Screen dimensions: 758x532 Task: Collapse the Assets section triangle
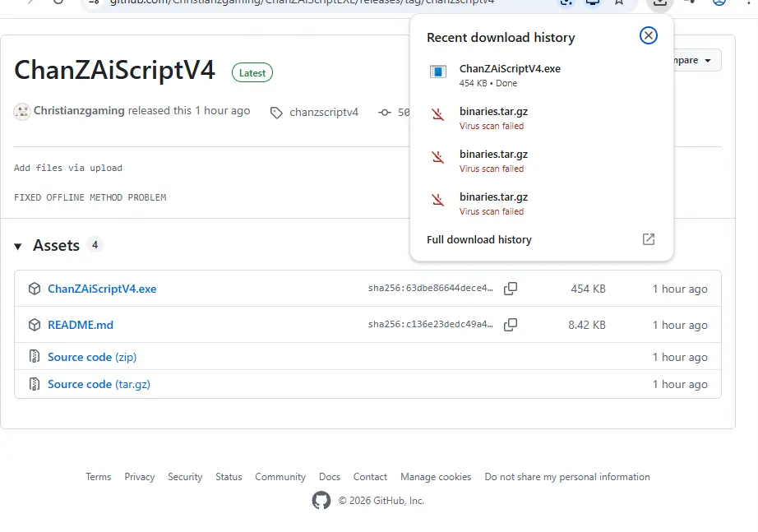click(18, 247)
